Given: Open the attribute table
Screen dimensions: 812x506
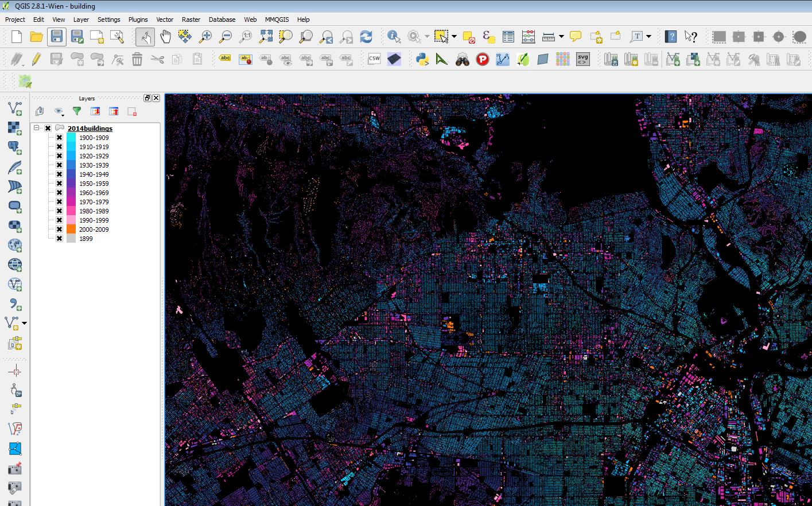Looking at the screenshot, I should pos(508,37).
